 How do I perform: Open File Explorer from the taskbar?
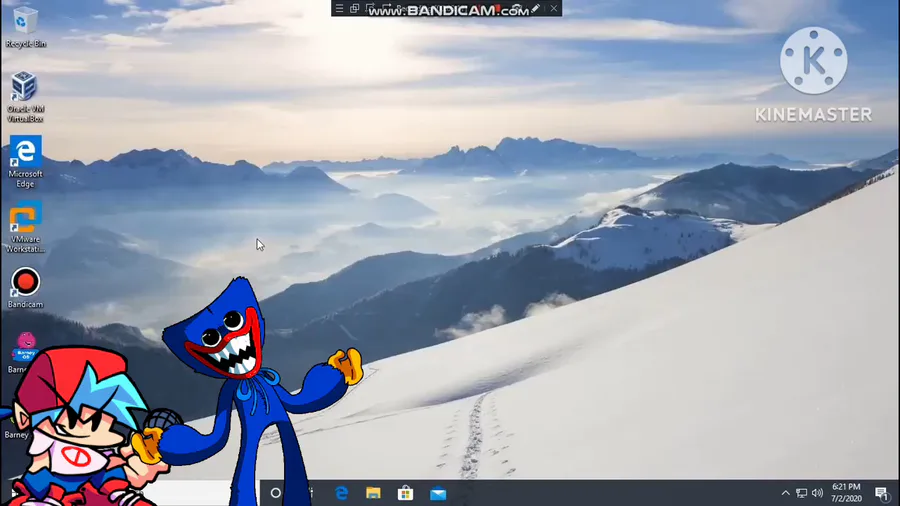click(x=373, y=493)
